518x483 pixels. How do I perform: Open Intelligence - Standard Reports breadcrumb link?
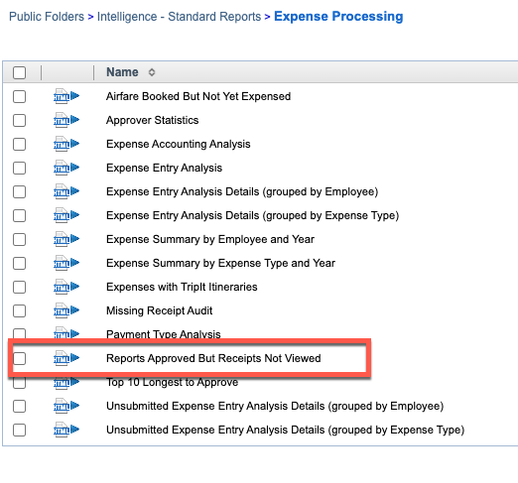click(179, 17)
